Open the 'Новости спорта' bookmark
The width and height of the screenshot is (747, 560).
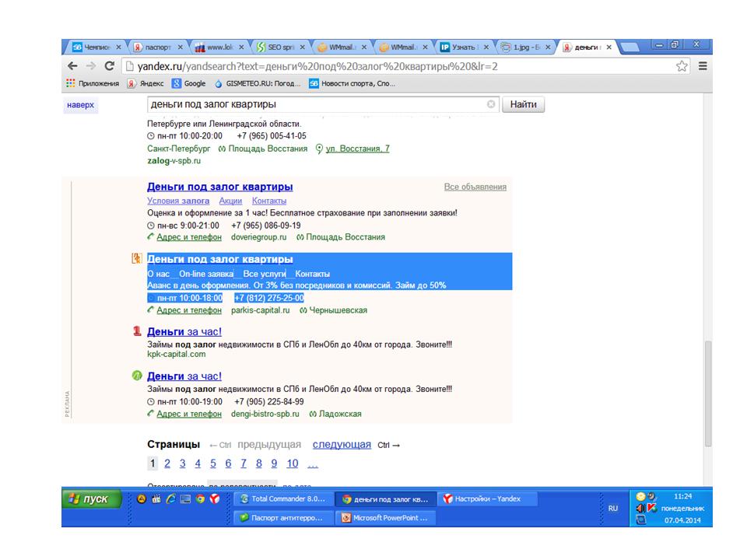click(352, 83)
